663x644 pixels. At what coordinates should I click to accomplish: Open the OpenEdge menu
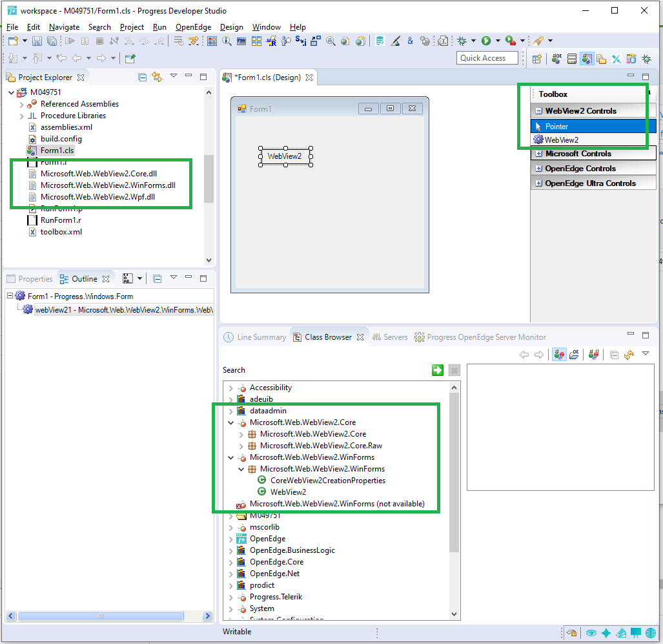[193, 27]
